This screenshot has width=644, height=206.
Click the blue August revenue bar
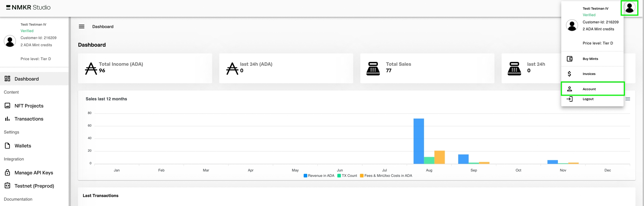point(418,141)
